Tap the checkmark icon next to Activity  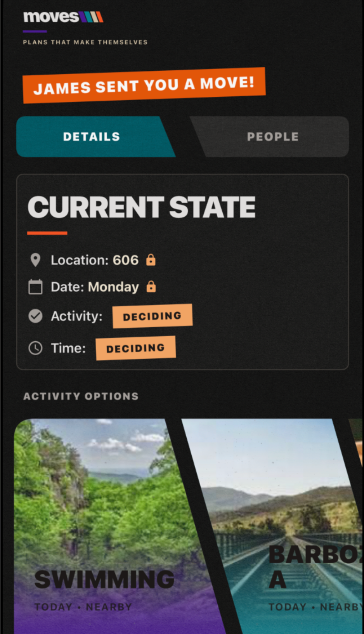click(35, 316)
